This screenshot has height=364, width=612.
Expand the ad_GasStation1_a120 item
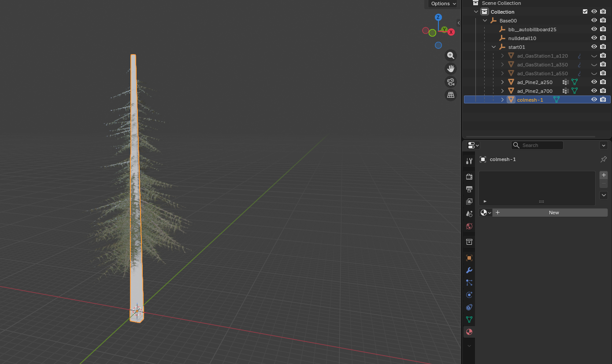[x=502, y=56]
